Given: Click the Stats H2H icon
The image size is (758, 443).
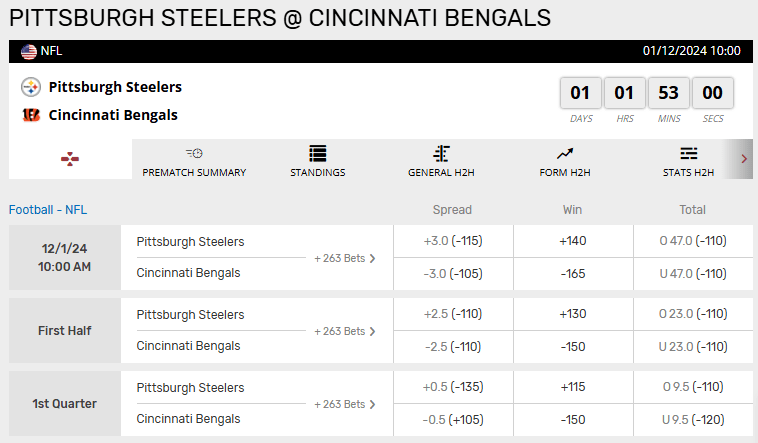Looking at the screenshot, I should point(688,153).
